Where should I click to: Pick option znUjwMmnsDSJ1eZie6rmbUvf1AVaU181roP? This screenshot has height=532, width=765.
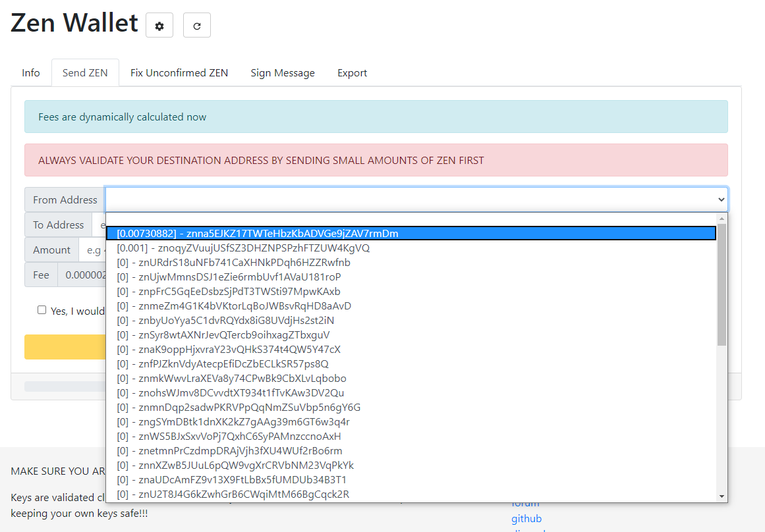click(x=411, y=277)
